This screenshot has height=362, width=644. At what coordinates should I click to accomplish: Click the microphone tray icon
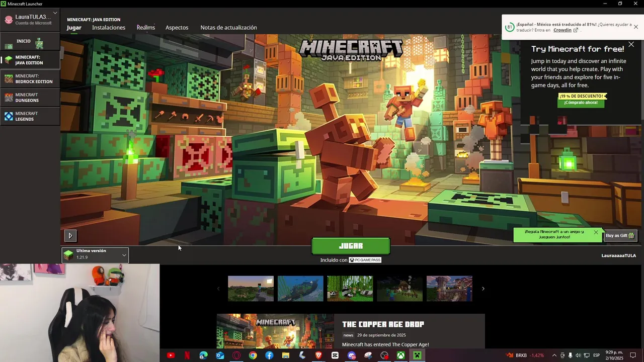(570, 355)
